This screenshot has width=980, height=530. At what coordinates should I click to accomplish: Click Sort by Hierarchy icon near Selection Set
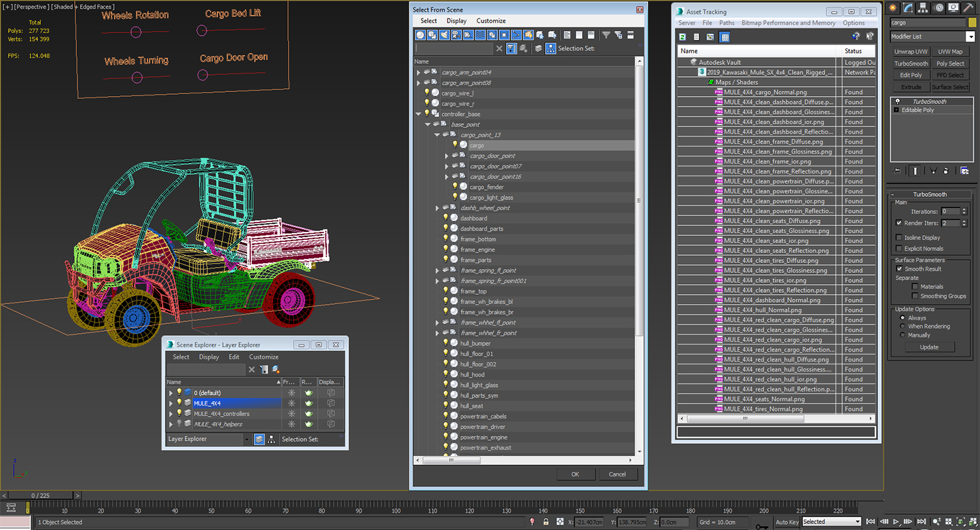coord(550,48)
